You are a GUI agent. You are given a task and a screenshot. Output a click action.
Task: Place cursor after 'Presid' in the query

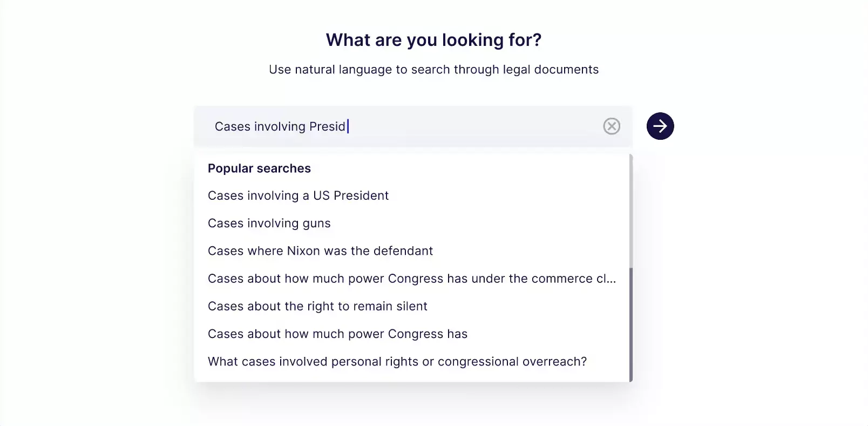348,126
